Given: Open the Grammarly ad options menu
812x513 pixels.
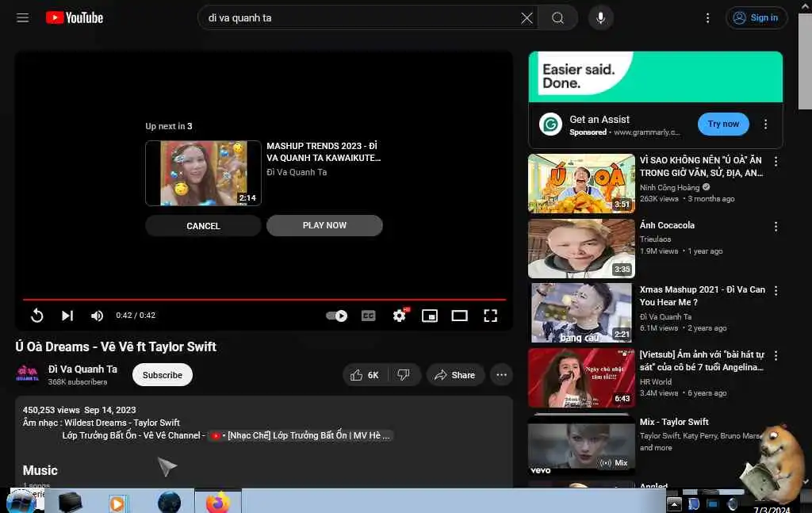Looking at the screenshot, I should (765, 124).
